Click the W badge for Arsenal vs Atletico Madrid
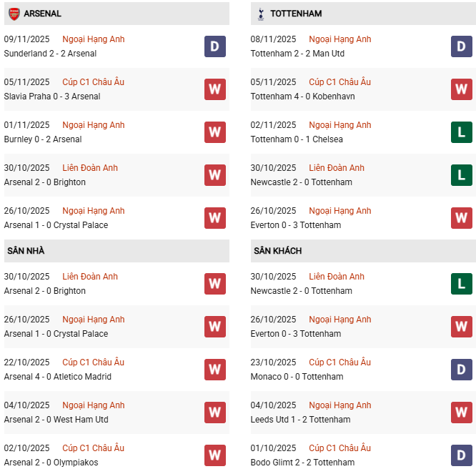The width and height of the screenshot is (476, 474). coord(214,370)
